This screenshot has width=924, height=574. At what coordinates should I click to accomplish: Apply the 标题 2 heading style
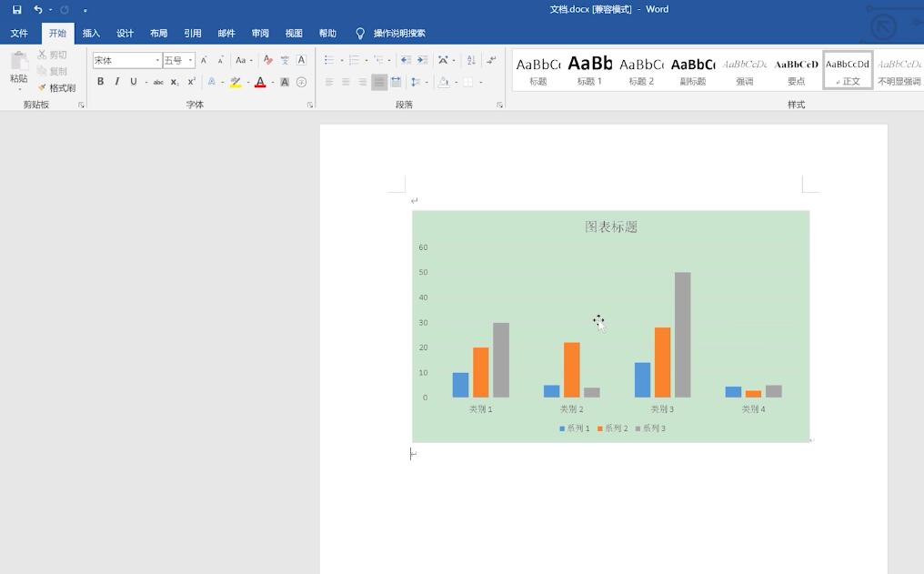641,70
